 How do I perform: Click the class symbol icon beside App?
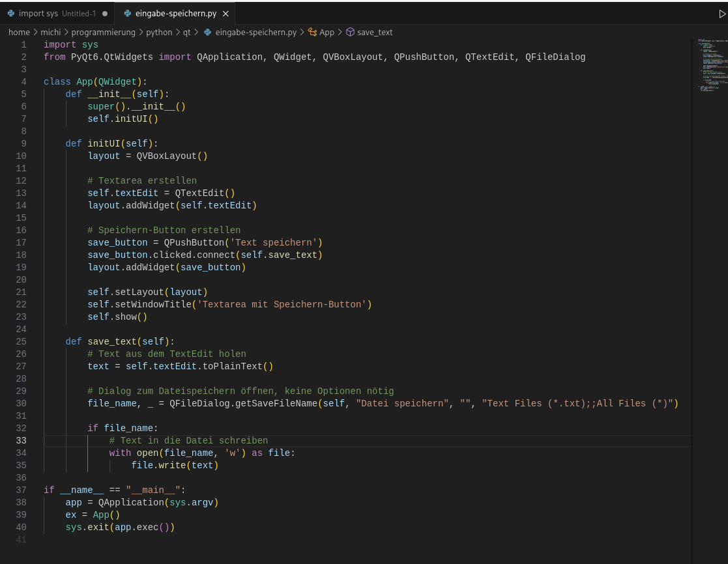coord(312,32)
